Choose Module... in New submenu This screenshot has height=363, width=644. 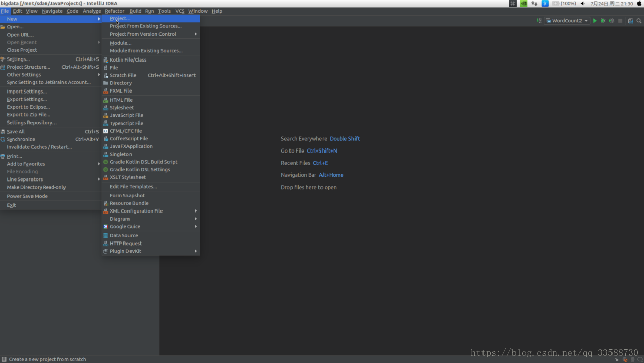[150, 43]
